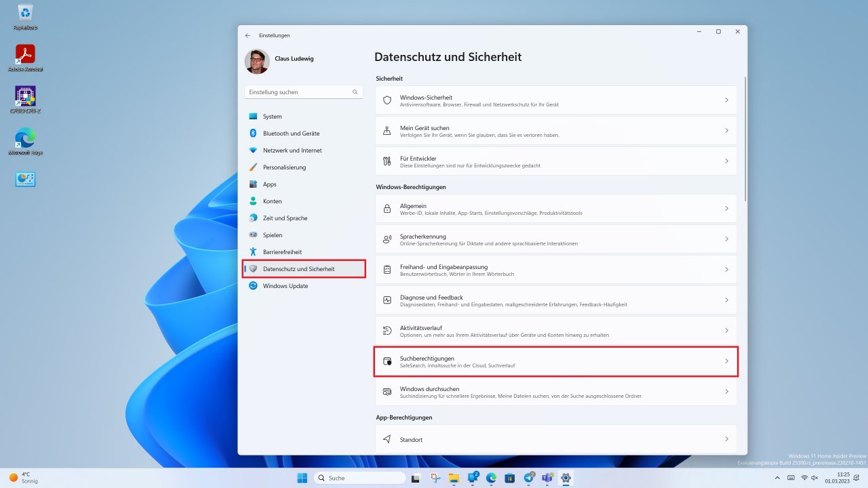Viewport: 868px width, 488px height.
Task: Open System in the settings sidebar
Action: click(304, 117)
